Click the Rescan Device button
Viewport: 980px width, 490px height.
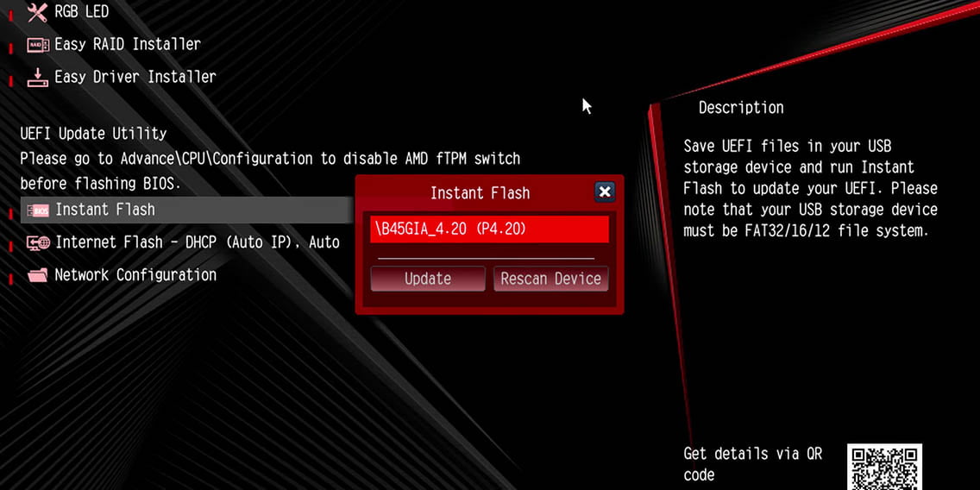coord(550,279)
